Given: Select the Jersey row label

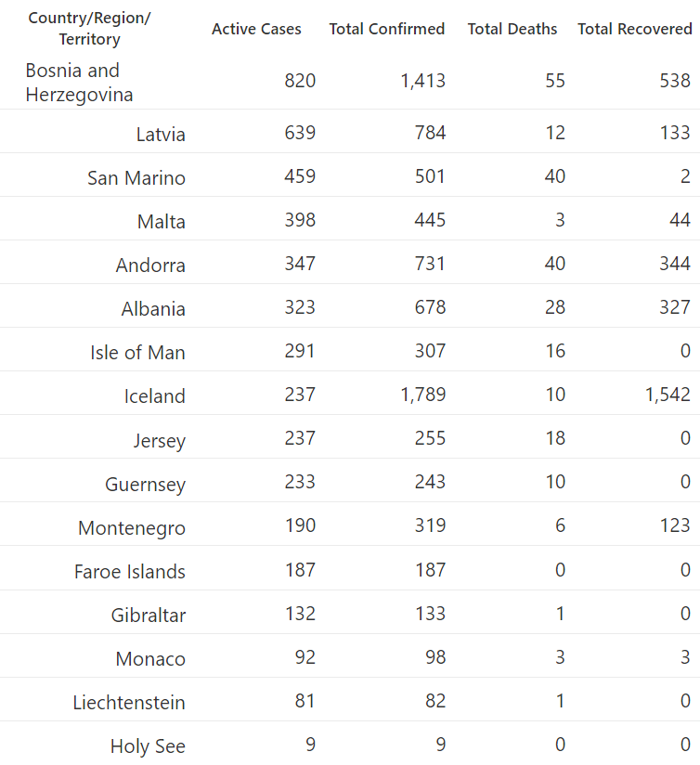Looking at the screenshot, I should pyautogui.click(x=160, y=441).
